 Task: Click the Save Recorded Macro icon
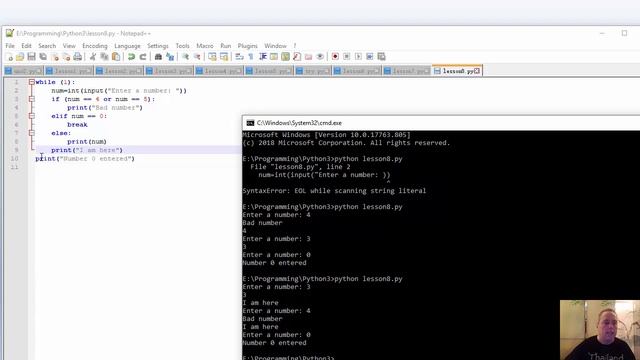click(381, 57)
